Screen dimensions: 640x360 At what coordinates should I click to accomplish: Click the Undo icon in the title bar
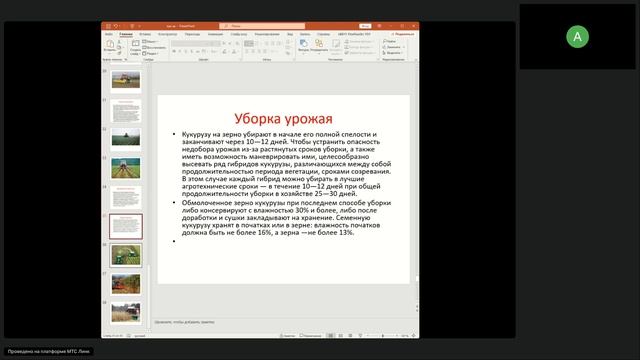116,26
